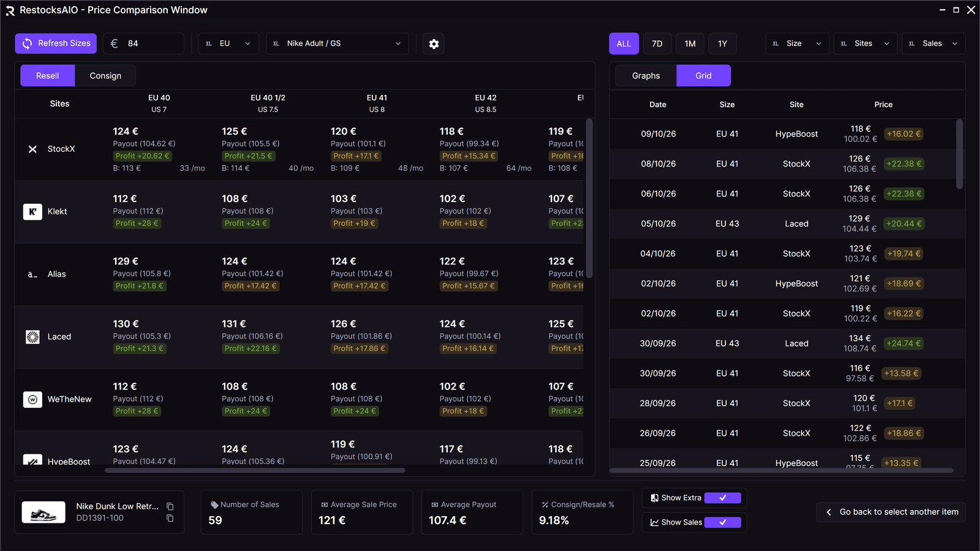Go back to select another item

click(891, 512)
